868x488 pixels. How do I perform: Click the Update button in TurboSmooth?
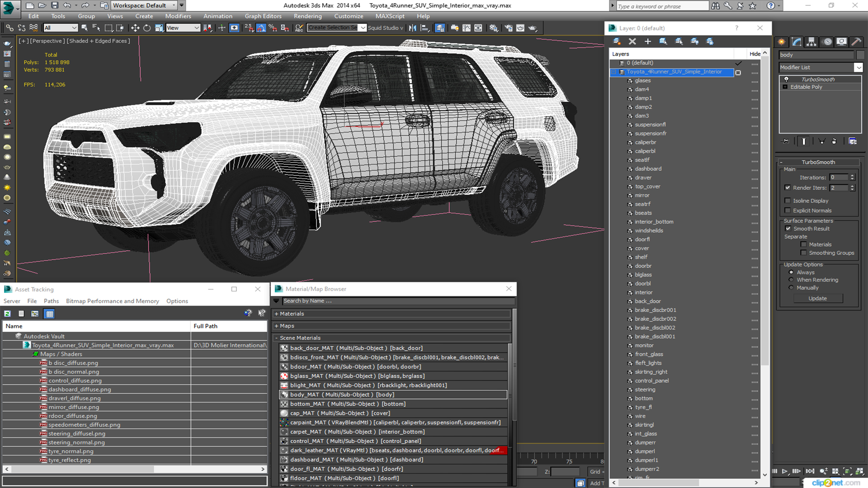pos(817,298)
